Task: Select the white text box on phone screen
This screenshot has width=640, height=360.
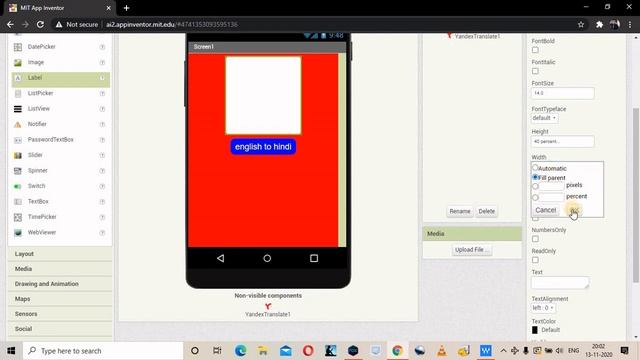Action: 263,95
